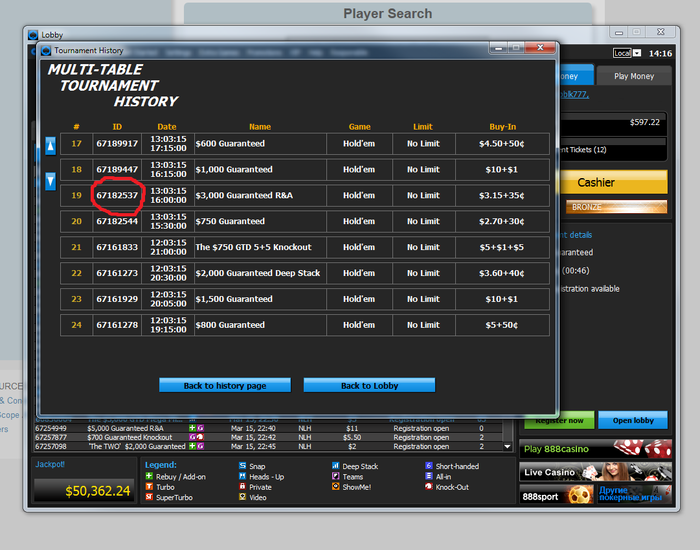Click the Open lobby button
700x550 pixels.
coord(633,420)
